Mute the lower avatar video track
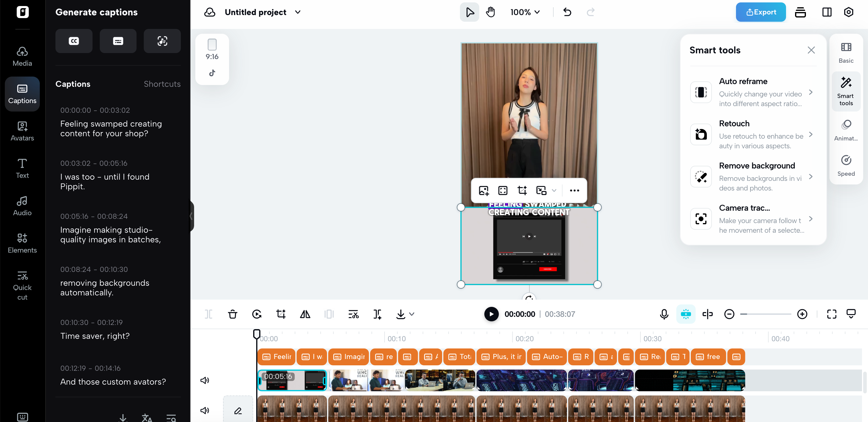 click(205, 410)
